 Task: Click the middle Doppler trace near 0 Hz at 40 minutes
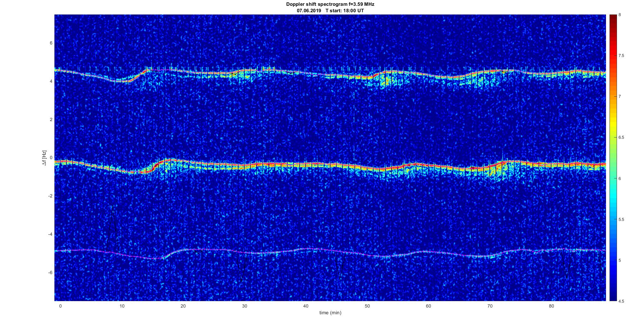[x=306, y=165]
